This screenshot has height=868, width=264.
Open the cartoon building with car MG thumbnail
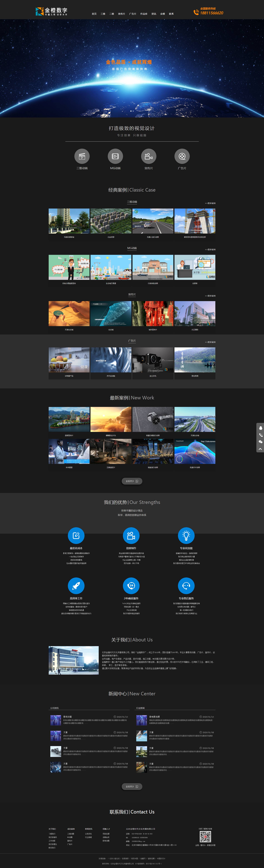153,267
